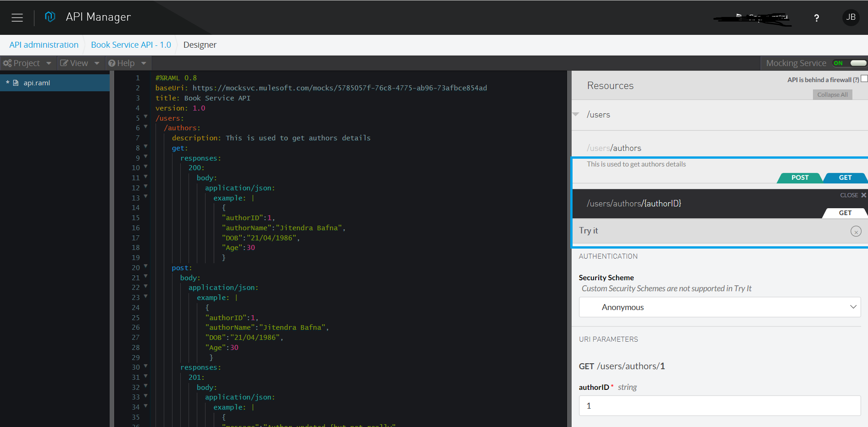This screenshot has height=427, width=868.
Task: Open the help question mark icon
Action: [817, 18]
